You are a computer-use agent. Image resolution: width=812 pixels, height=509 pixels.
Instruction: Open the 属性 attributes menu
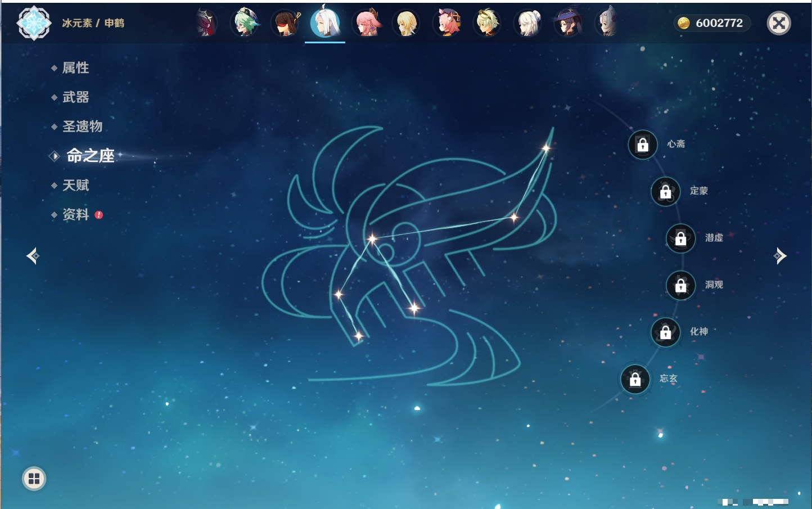[75, 68]
